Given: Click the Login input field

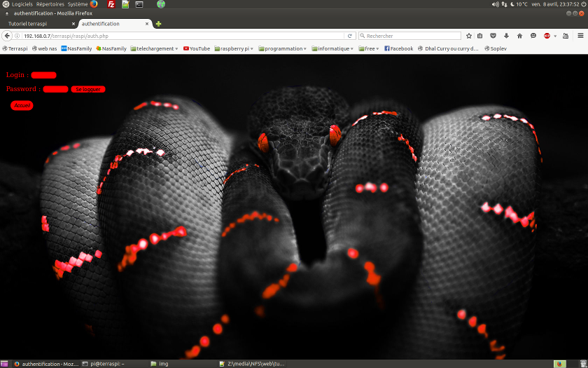Looking at the screenshot, I should pyautogui.click(x=43, y=75).
